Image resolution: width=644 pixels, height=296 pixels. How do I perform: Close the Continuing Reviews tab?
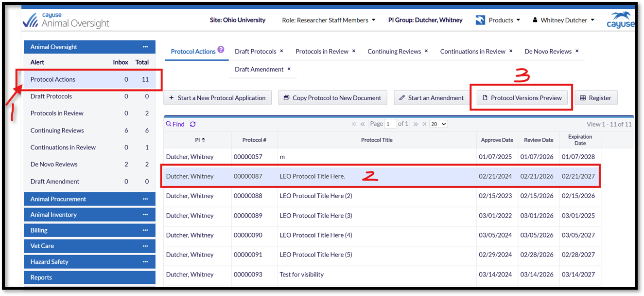coord(426,51)
